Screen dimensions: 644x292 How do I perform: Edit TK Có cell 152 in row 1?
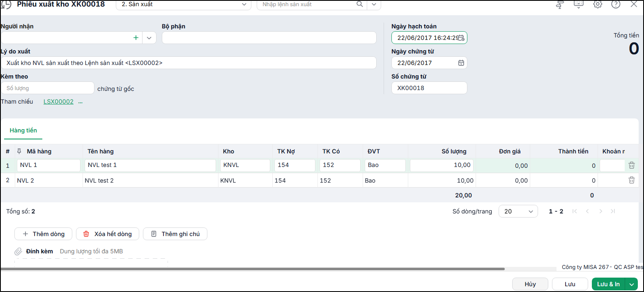click(340, 165)
